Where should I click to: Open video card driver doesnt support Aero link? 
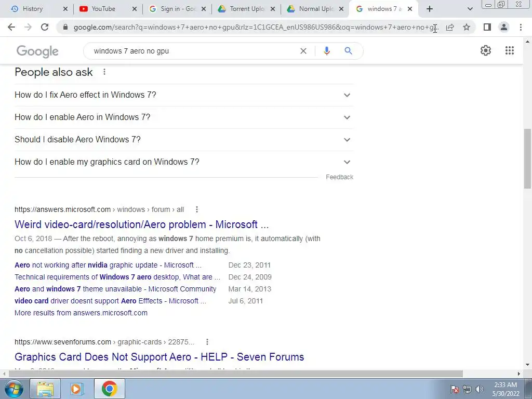[x=110, y=301]
